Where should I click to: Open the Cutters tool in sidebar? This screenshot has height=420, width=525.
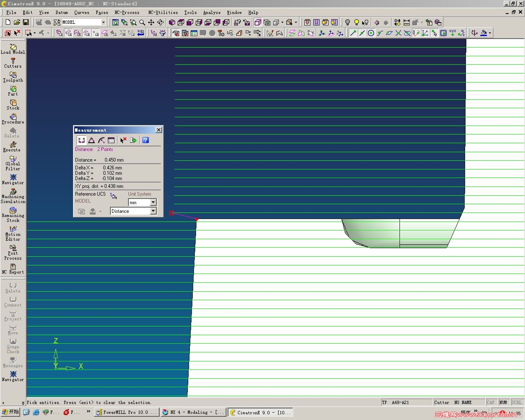coord(13,63)
